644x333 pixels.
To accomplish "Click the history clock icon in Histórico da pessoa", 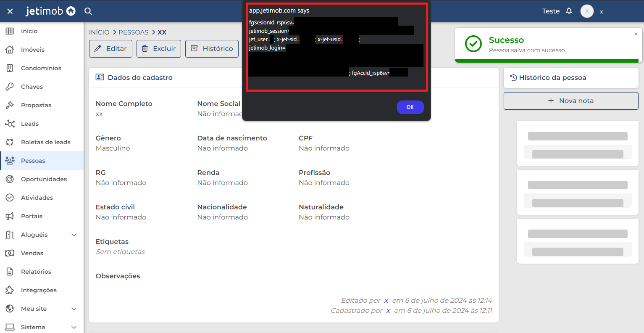I will click(513, 77).
